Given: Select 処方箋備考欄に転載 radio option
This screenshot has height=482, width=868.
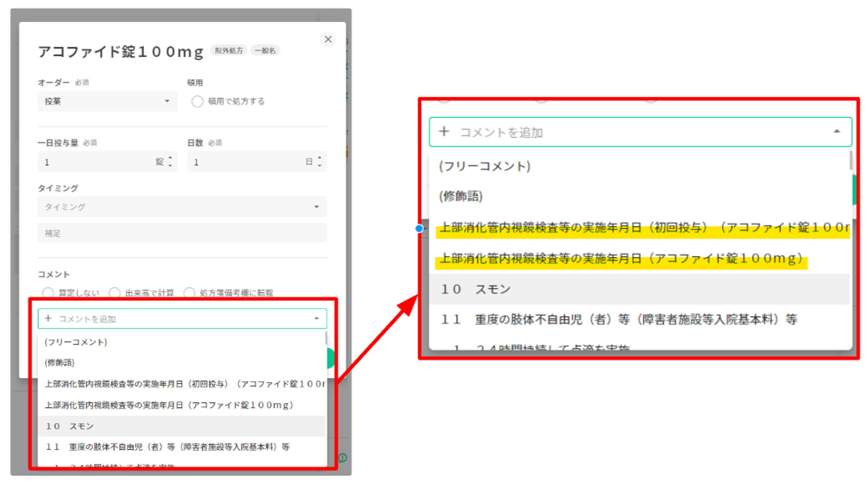Looking at the screenshot, I should (189, 293).
